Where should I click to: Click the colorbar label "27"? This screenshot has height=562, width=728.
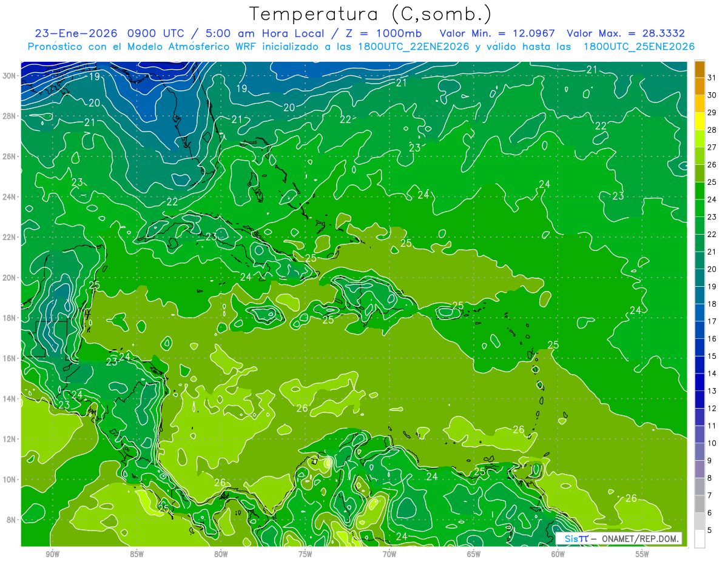(712, 147)
